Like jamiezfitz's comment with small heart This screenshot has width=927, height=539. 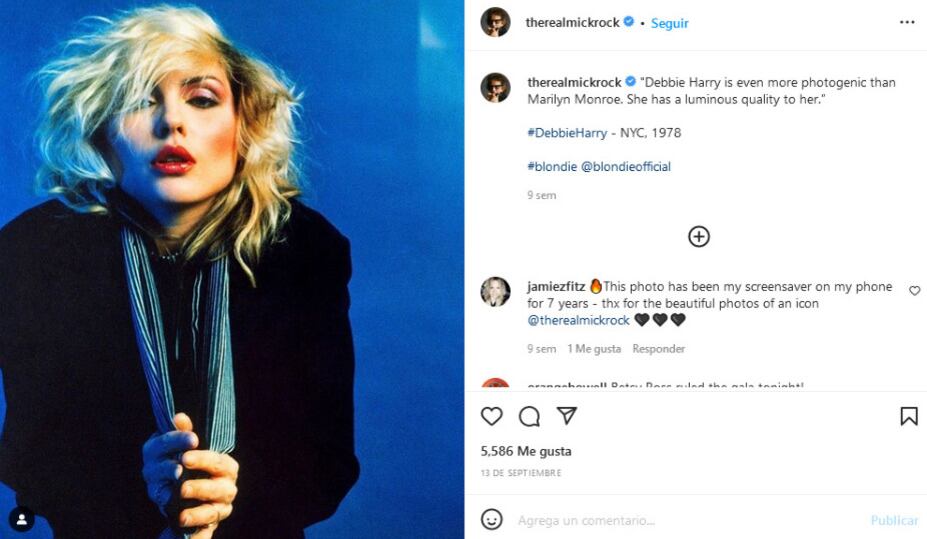[x=914, y=291]
